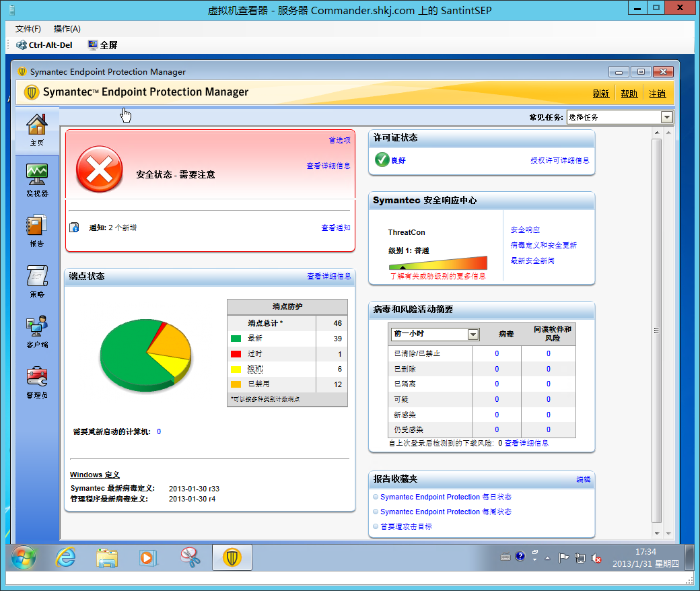
Task: Open the 首要遭攻击目标 report
Action: click(407, 526)
